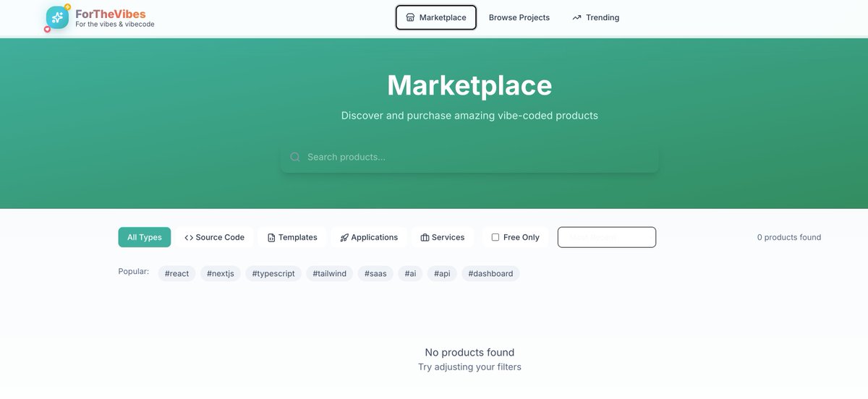Click the '0 products found' count text
This screenshot has height=399, width=868.
pos(789,237)
